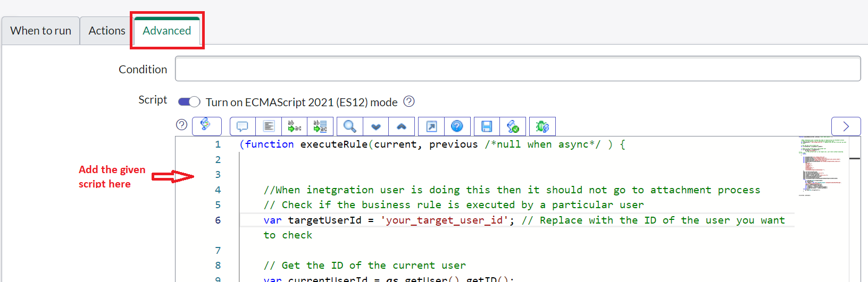Open script search with magnifier icon
This screenshot has width=868, height=282.
pyautogui.click(x=350, y=126)
